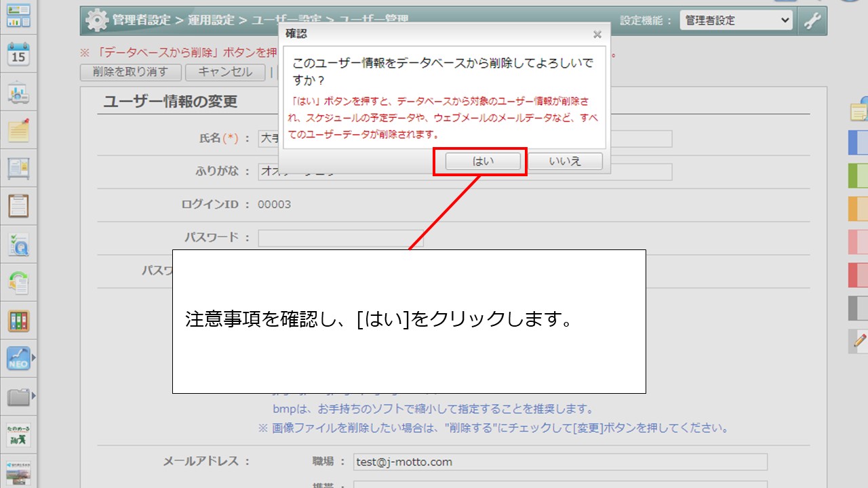
Task: Open the 設定機能 dropdown showing 管理者設定
Action: pos(736,21)
